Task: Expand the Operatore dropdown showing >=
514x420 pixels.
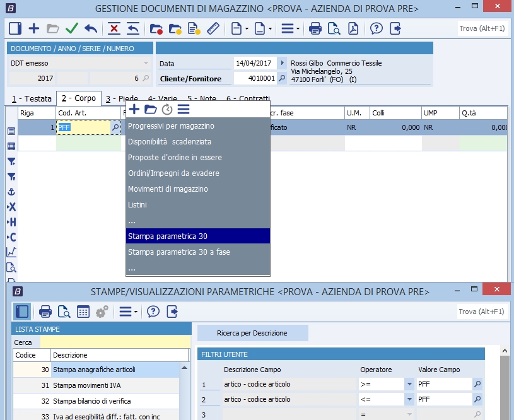Action: (409, 384)
